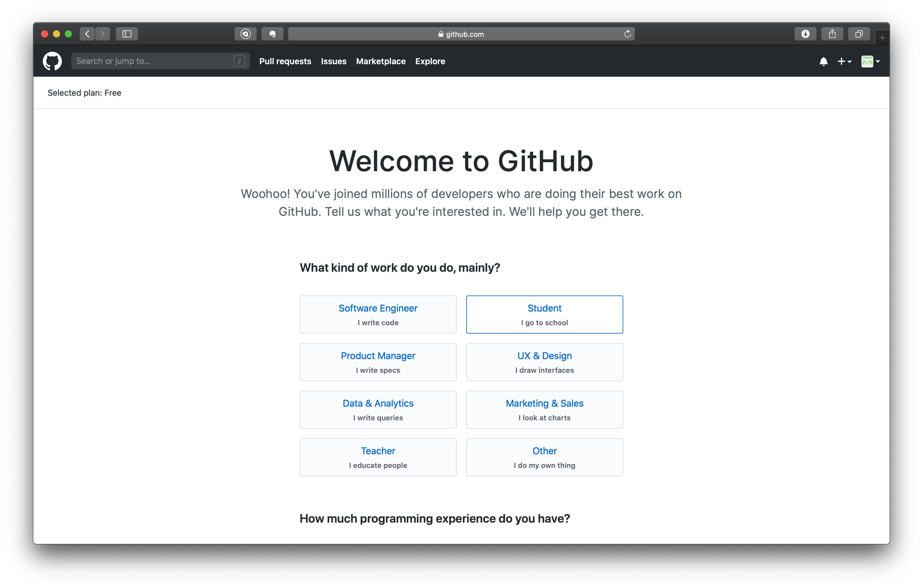This screenshot has height=588, width=923.
Task: Open a new tab with the plus button
Action: [x=882, y=38]
